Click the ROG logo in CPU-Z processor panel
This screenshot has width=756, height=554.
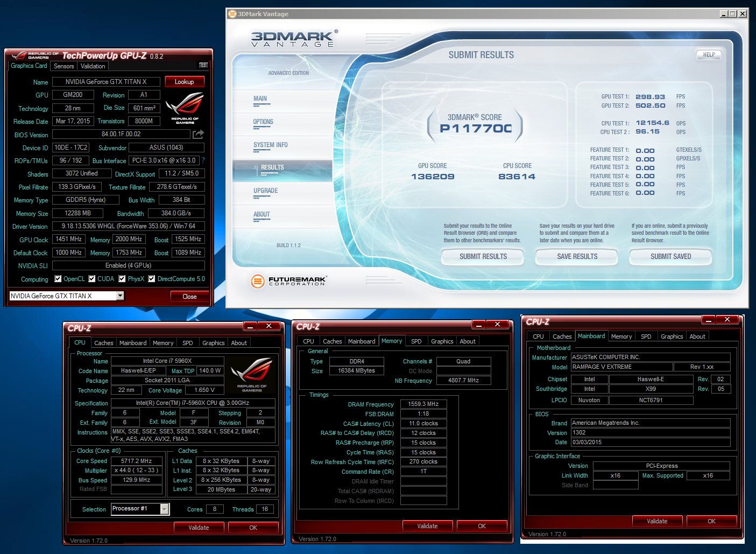252,375
